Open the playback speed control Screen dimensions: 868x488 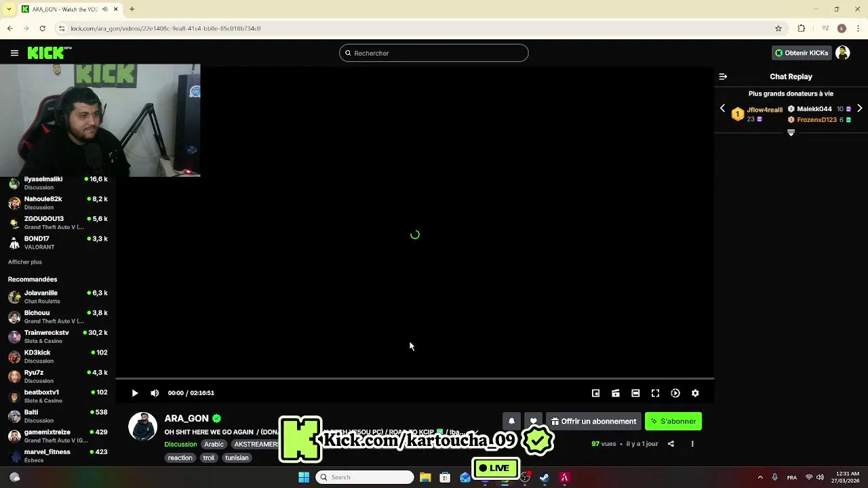tap(675, 393)
